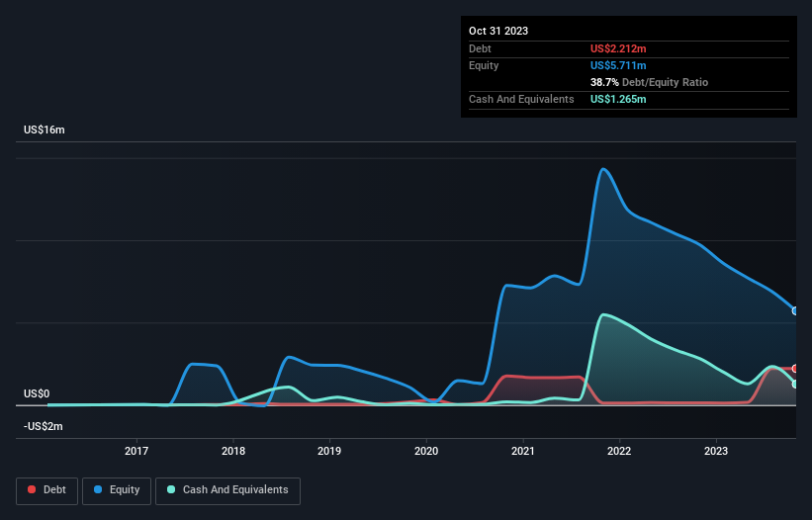The image size is (812, 520).
Task: Click the teal Cash And Equivalents legend dot
Action: click(171, 489)
